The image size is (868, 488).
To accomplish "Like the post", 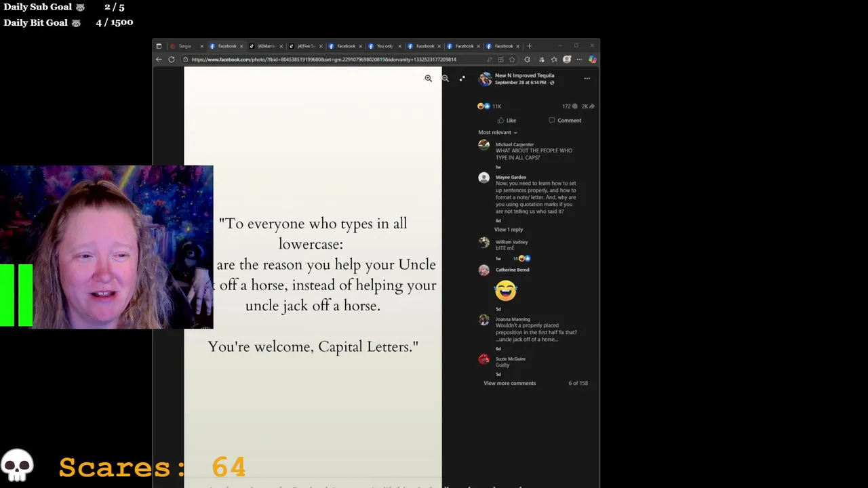I will click(x=507, y=121).
